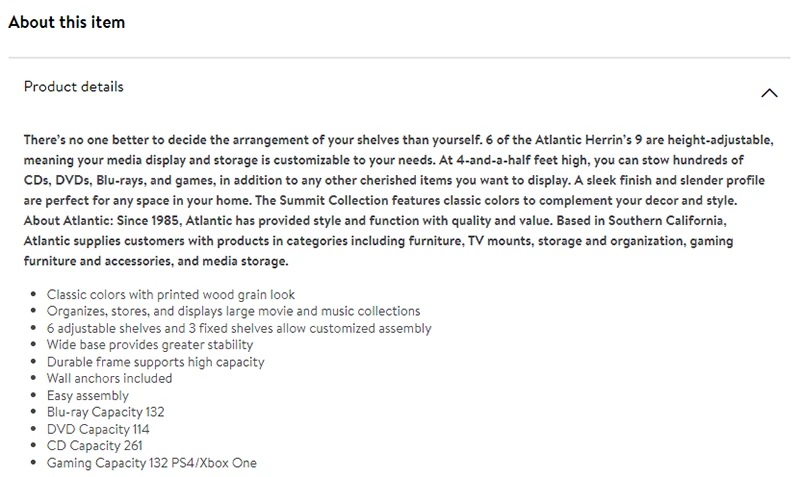Select the CD Capacity 261 line
Viewport: 800px width, 477px height.
[95, 446]
